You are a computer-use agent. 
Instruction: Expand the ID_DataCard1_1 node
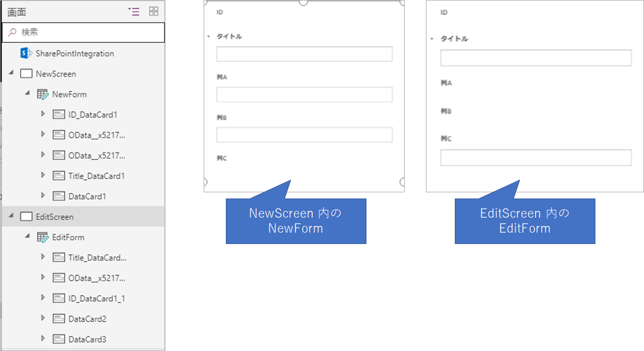point(43,298)
